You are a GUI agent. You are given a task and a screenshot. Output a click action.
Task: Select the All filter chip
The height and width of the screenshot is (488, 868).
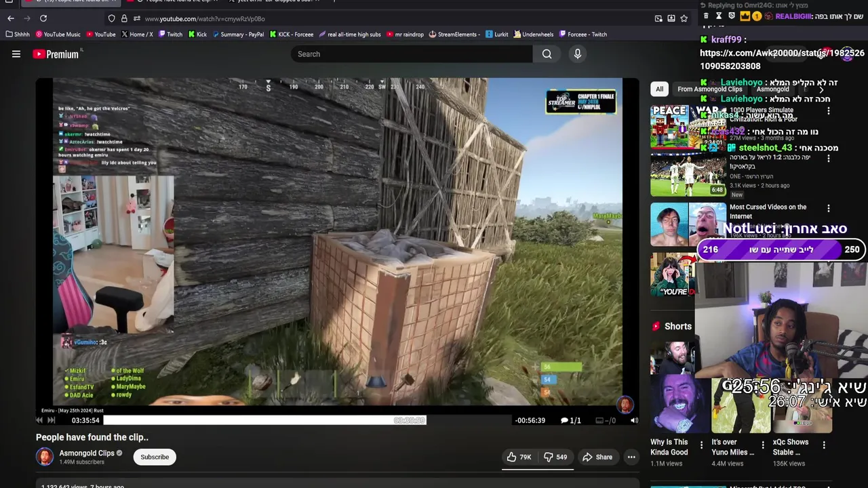tap(659, 89)
